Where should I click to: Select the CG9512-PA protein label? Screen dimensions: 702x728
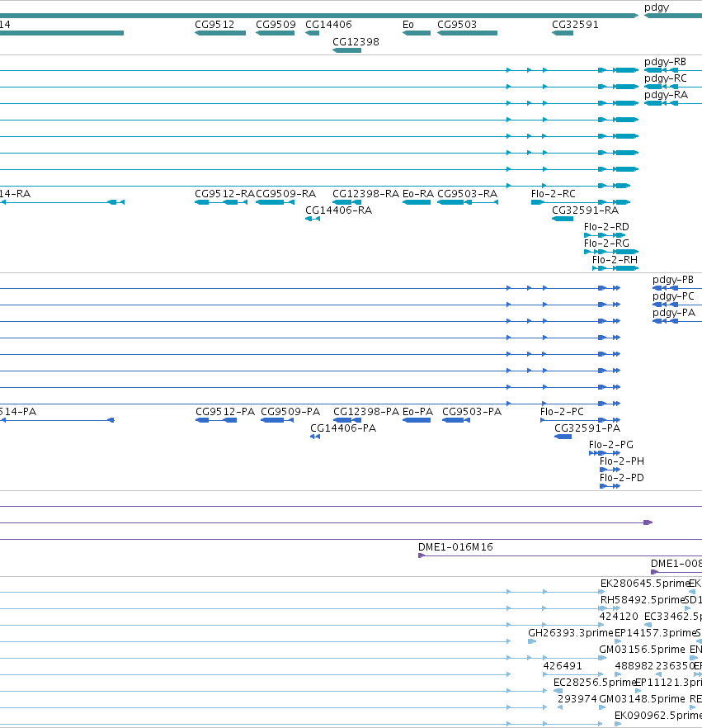pos(225,412)
